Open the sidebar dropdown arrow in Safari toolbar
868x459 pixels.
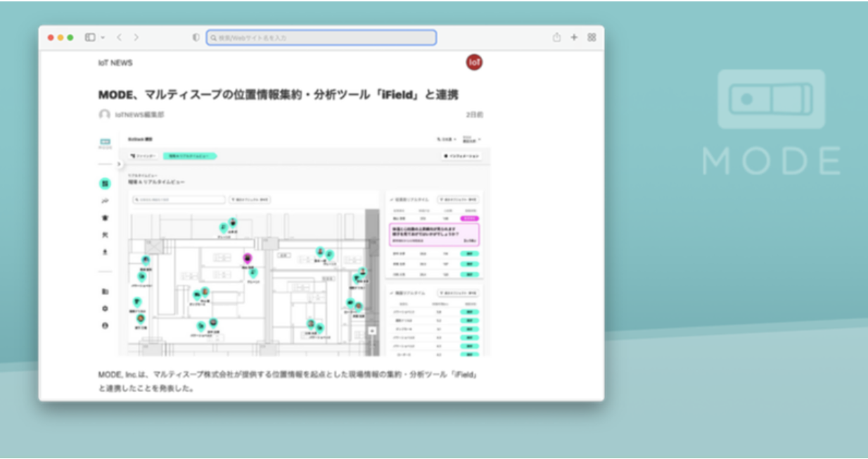[103, 37]
